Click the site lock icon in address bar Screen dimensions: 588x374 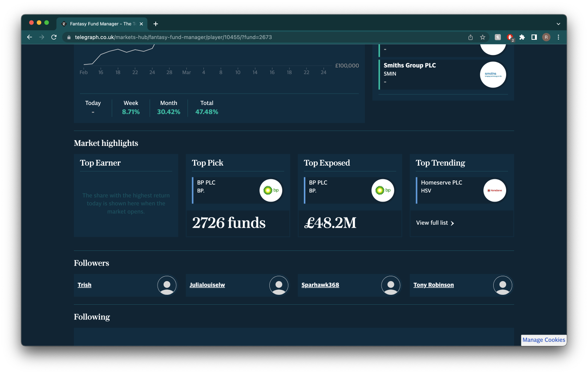tap(69, 37)
